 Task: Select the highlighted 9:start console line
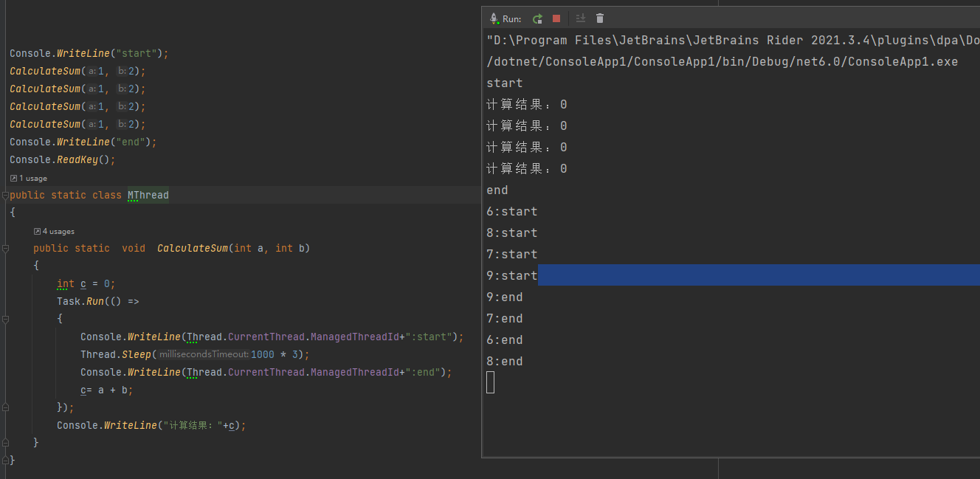point(511,275)
